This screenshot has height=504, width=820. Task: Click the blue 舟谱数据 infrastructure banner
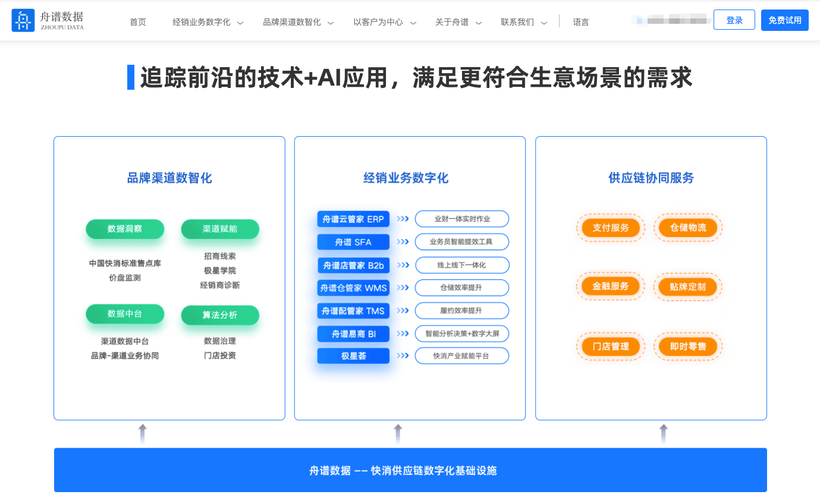pos(410,470)
